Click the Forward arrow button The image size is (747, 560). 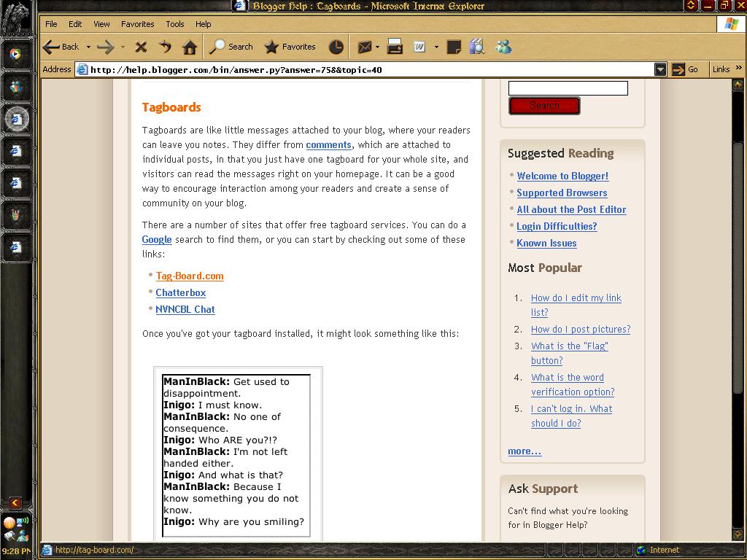(x=105, y=47)
